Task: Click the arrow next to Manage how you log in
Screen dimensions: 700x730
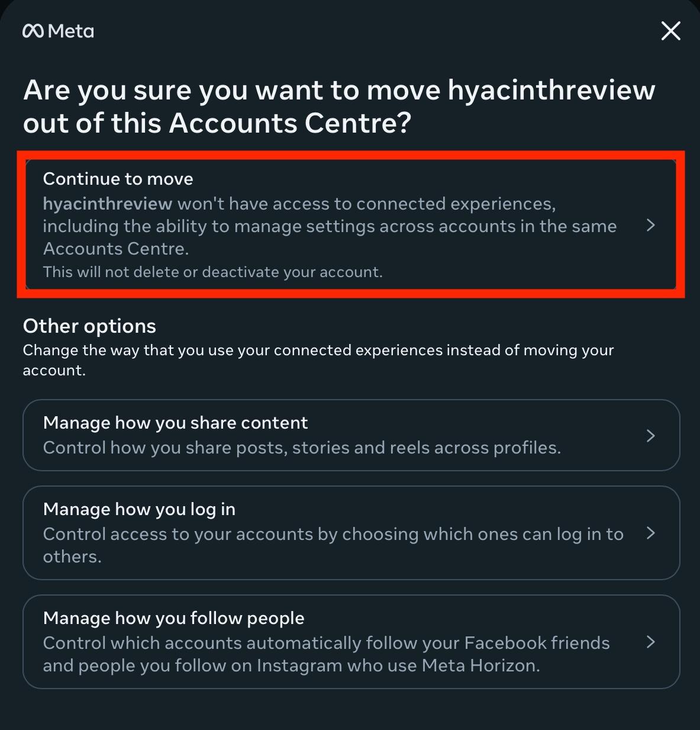Action: [x=651, y=532]
